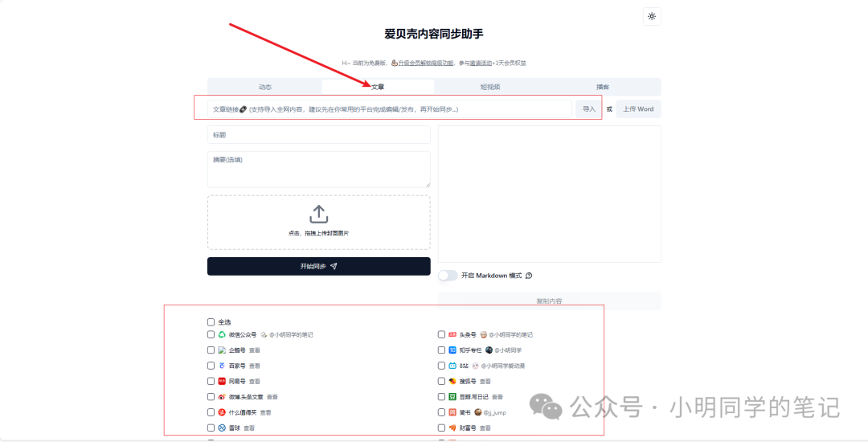Click the 网易号 red logo icon
The width and height of the screenshot is (868, 442).
222,381
